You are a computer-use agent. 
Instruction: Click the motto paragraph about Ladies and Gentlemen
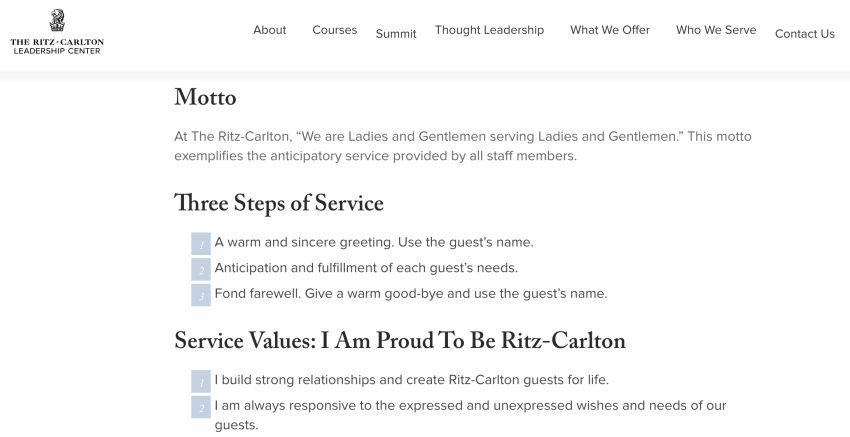(x=462, y=146)
